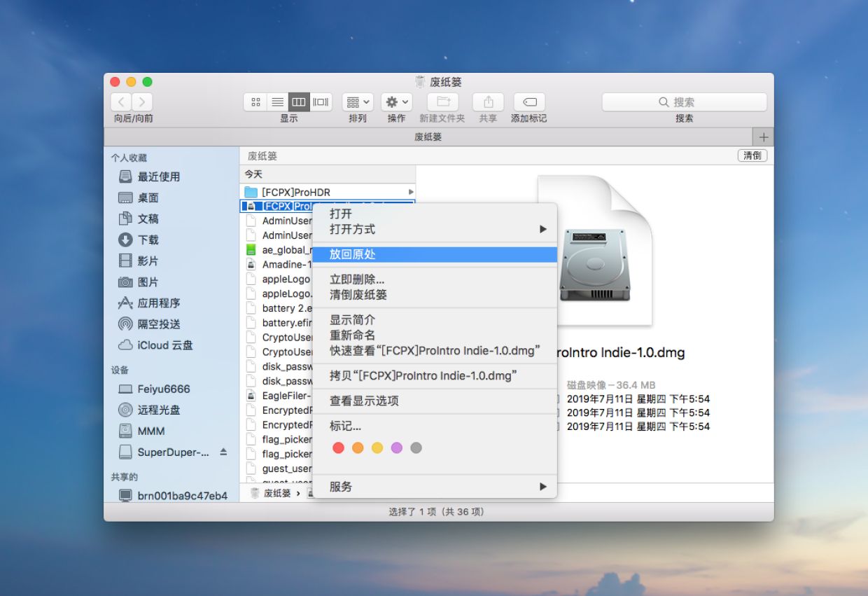Apply the gray tag color
This screenshot has height=596, width=868.
point(416,448)
